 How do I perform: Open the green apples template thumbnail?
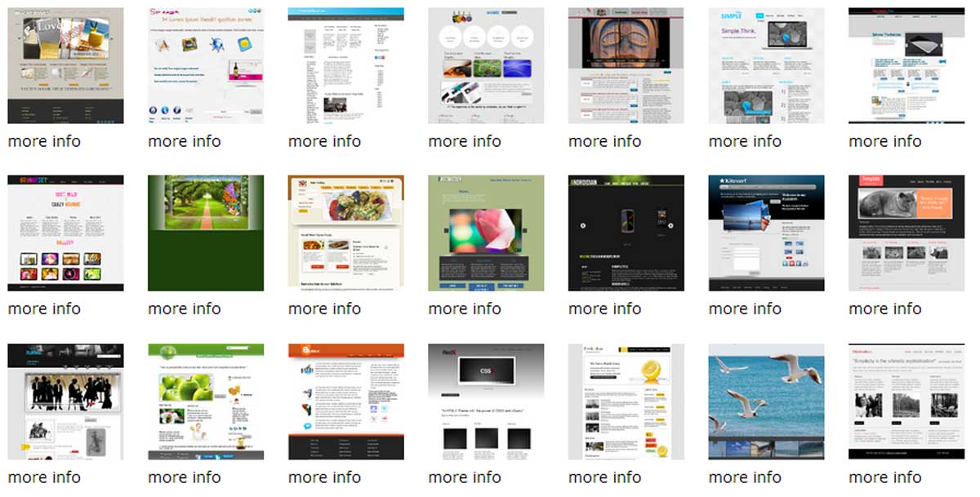tap(206, 402)
